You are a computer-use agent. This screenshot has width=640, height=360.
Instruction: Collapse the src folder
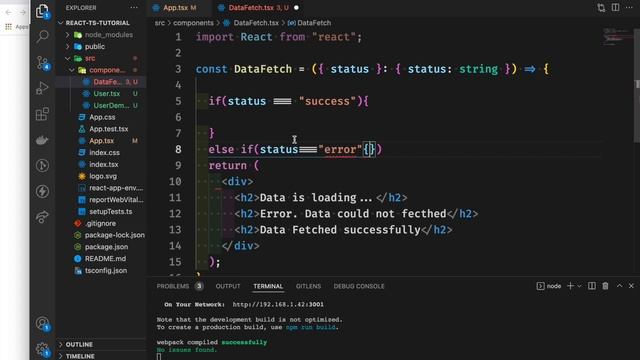click(101, 58)
